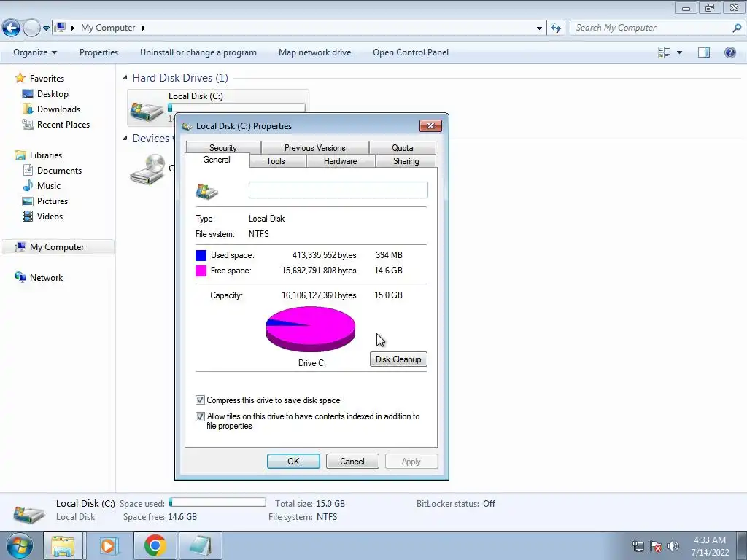Click Uninstall or change a program
Screen dimensions: 747x560
pos(198,52)
